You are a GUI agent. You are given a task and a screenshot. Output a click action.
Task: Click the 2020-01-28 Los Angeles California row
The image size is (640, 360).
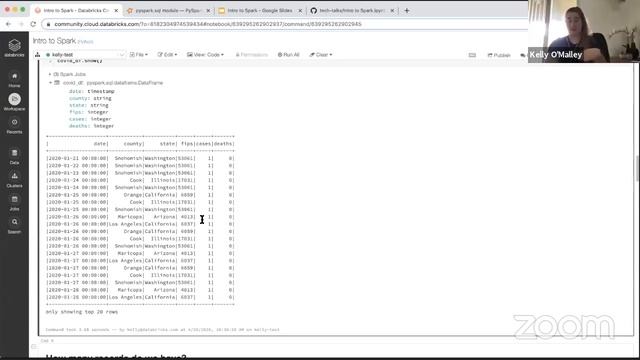pos(140,297)
